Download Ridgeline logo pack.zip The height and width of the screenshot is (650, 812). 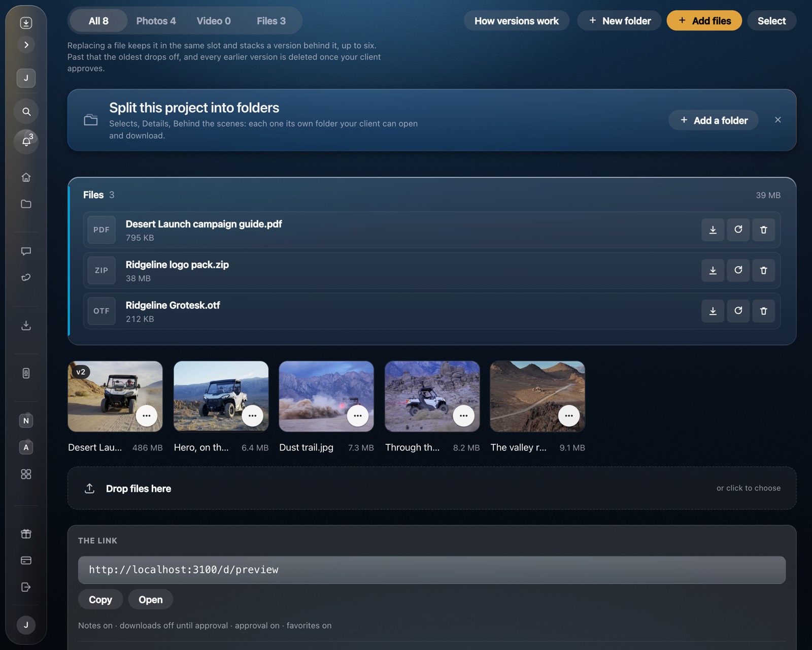[x=713, y=270]
